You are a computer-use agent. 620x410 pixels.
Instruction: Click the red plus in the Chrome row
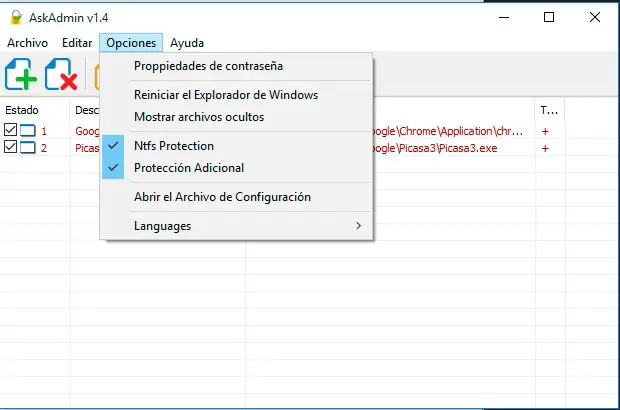545,131
